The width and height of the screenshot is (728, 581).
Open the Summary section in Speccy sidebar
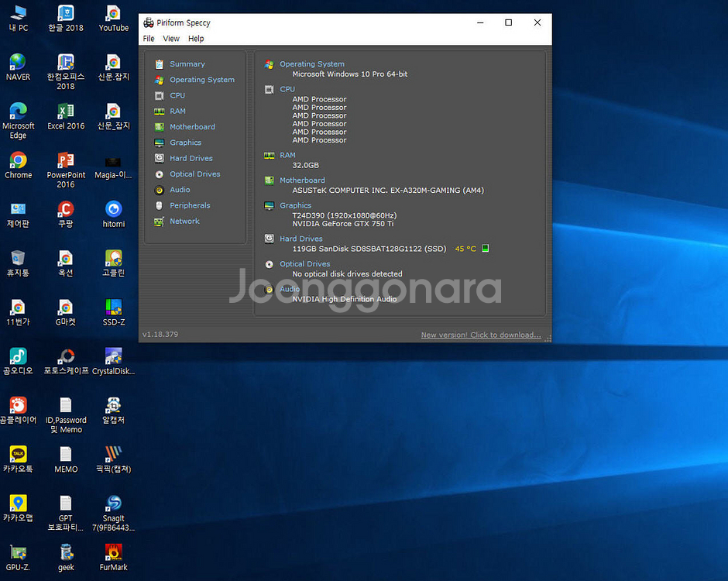(x=187, y=64)
